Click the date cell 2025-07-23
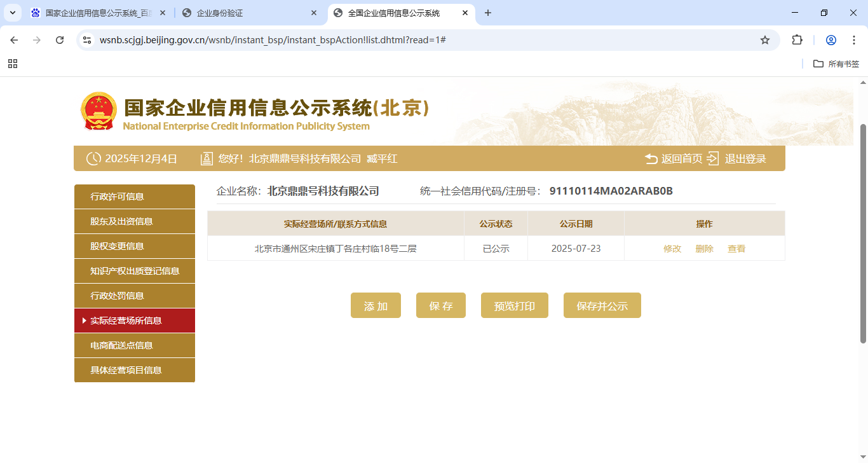Viewport: 868px width, 463px height. click(576, 249)
